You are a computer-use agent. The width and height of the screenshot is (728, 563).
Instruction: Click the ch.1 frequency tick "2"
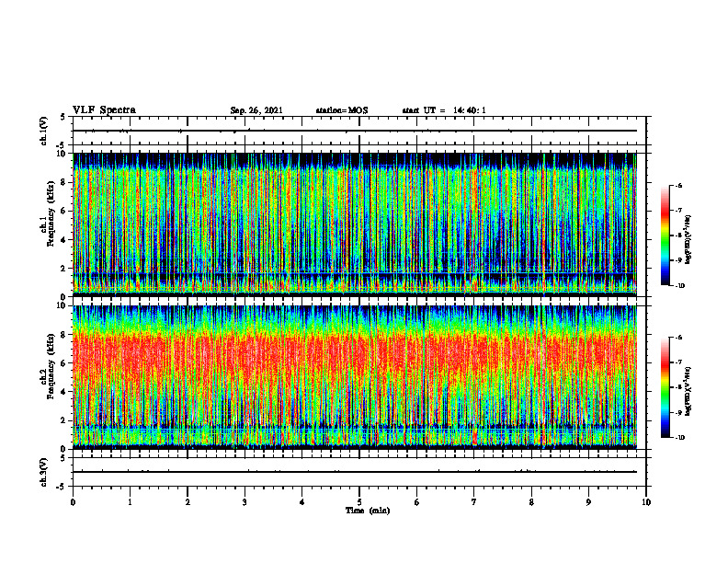pyautogui.click(x=64, y=268)
